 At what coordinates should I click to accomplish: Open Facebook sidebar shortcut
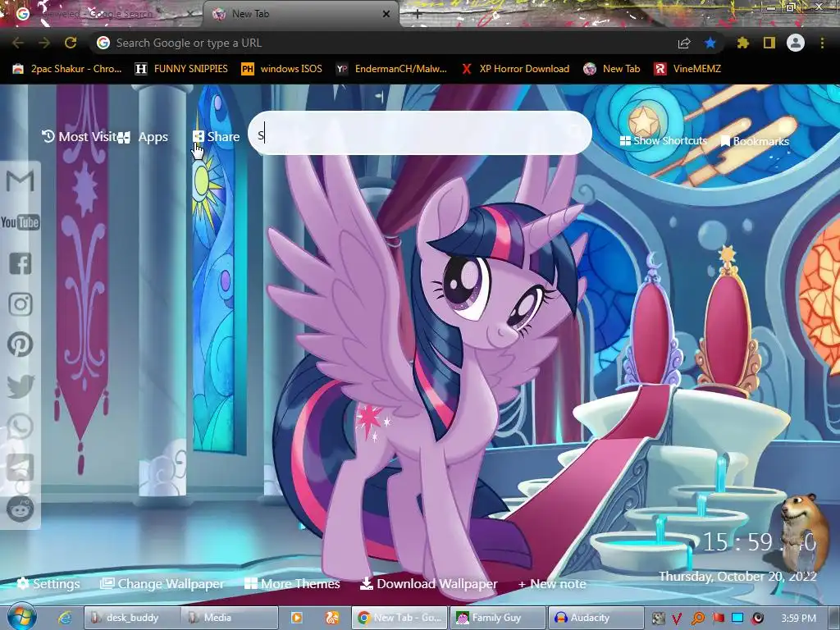coord(21,263)
